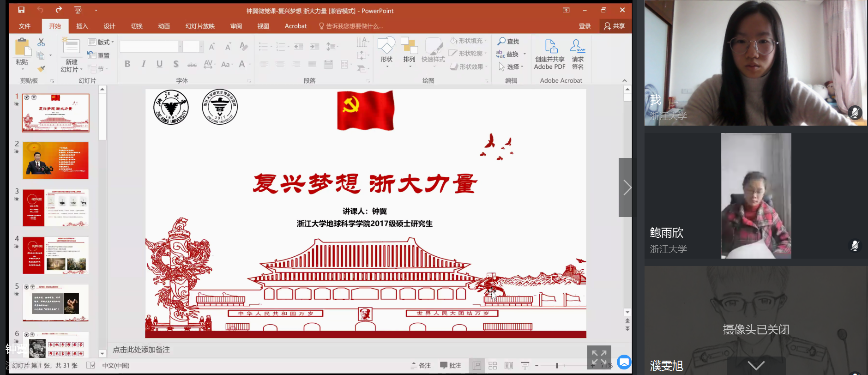Image resolution: width=868 pixels, height=375 pixels.
Task: Select slide 3 thumbnail in the slide panel
Action: (x=56, y=207)
